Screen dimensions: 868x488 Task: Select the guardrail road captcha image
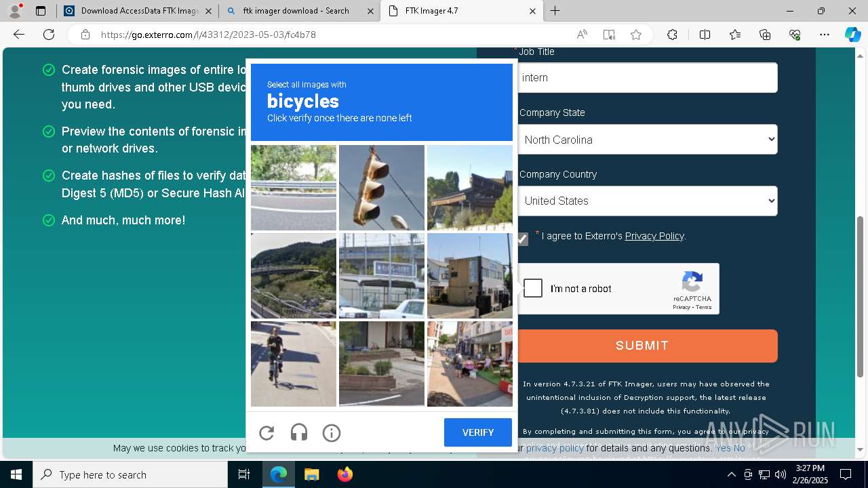[294, 188]
